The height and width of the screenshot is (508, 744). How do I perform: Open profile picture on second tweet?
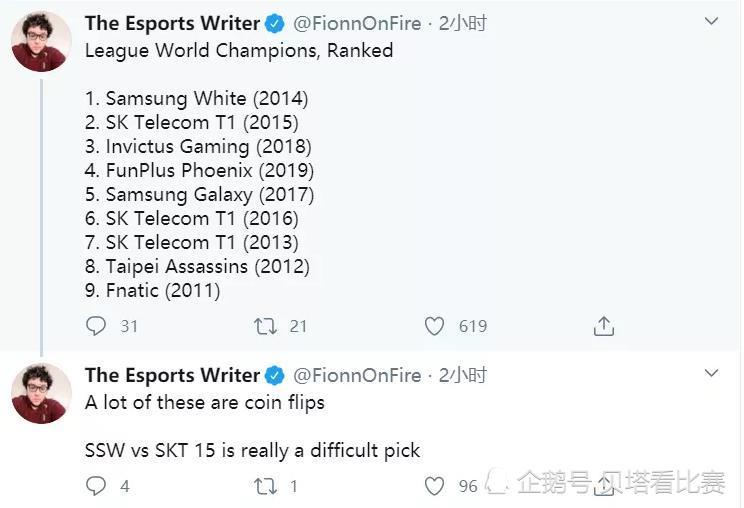coord(41,393)
